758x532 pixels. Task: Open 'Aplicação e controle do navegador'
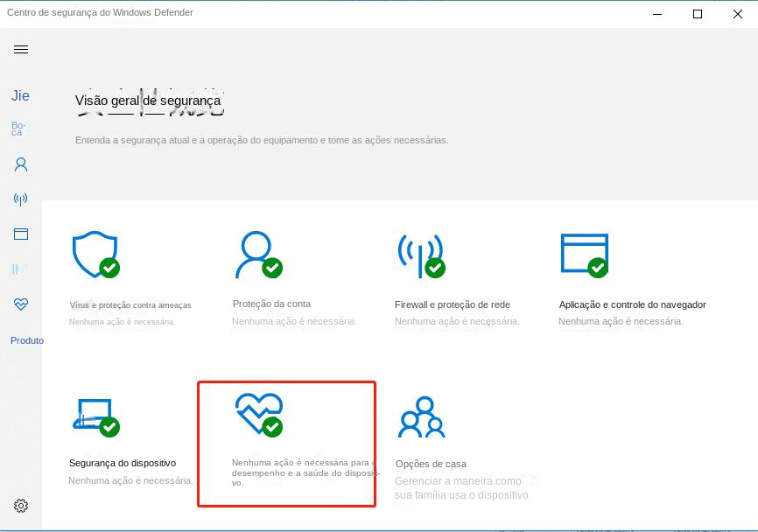click(632, 304)
